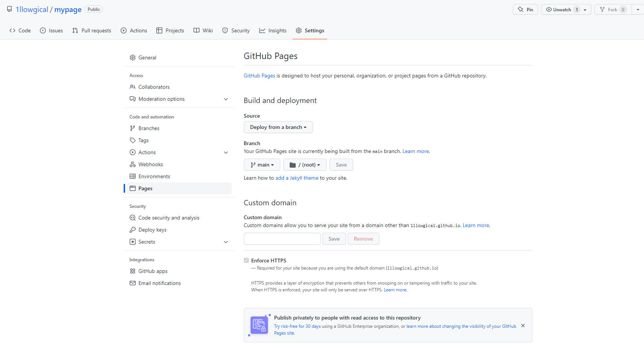Viewport: 644px width, 356px height.
Task: Open the Insights tab
Action: click(273, 30)
